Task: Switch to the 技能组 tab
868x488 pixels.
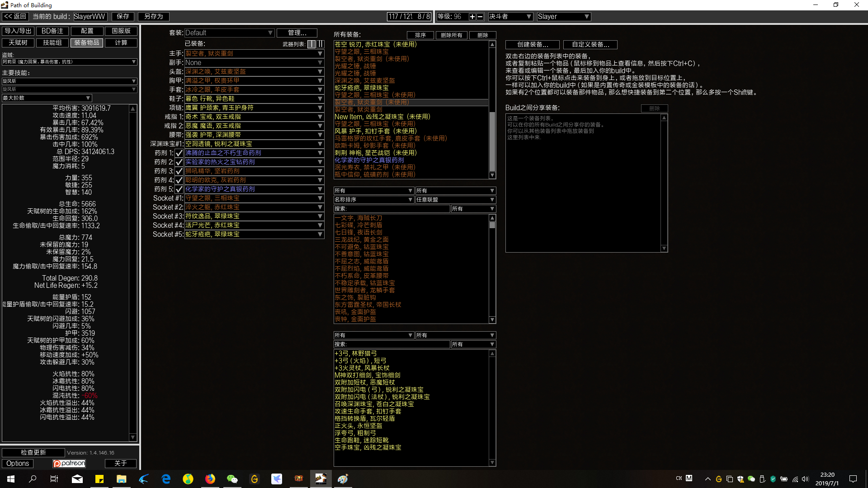Action: tap(52, 42)
